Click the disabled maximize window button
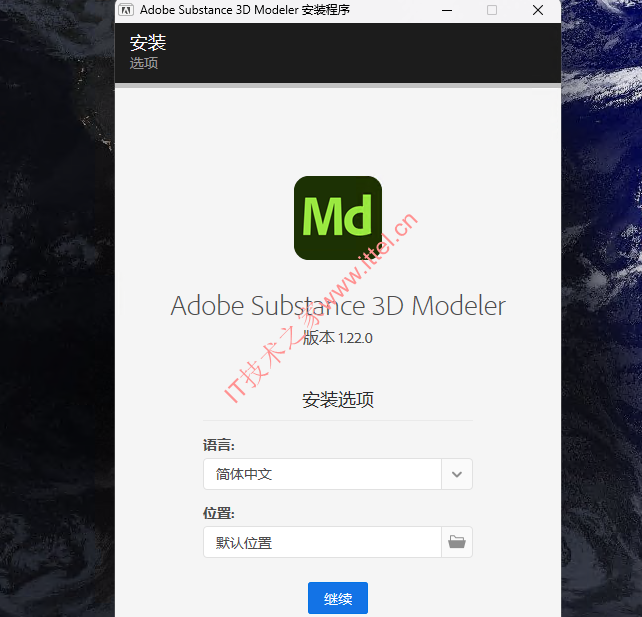Screen dimensions: 642x617 point(492,10)
